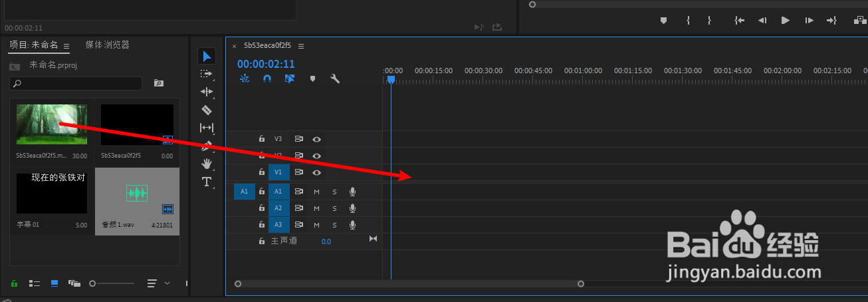
Task: Hide track V1 with its eye icon
Action: pyautogui.click(x=317, y=172)
